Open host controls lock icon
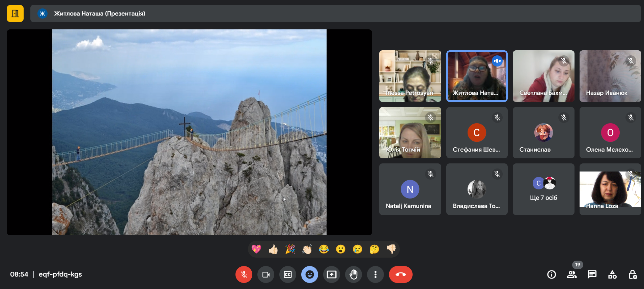The image size is (644, 289). pyautogui.click(x=633, y=274)
